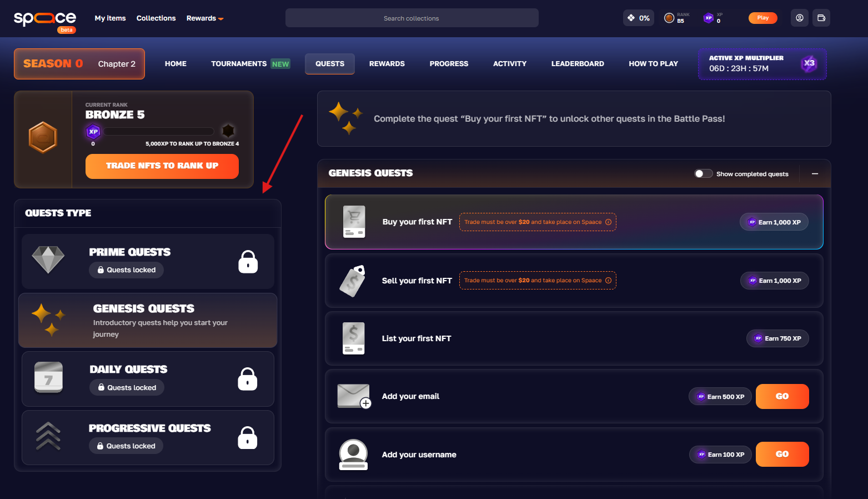
Task: Click the Progressive Quests lock icon
Action: coord(248,438)
